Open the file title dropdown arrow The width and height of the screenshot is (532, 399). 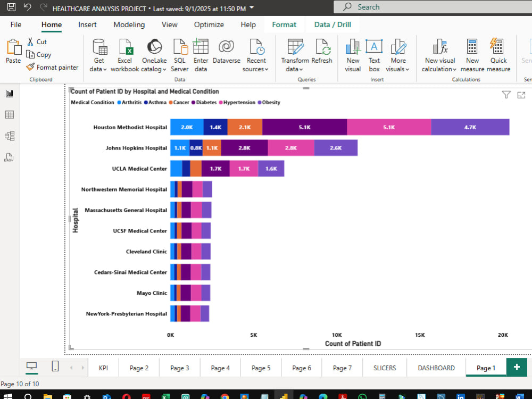click(252, 7)
